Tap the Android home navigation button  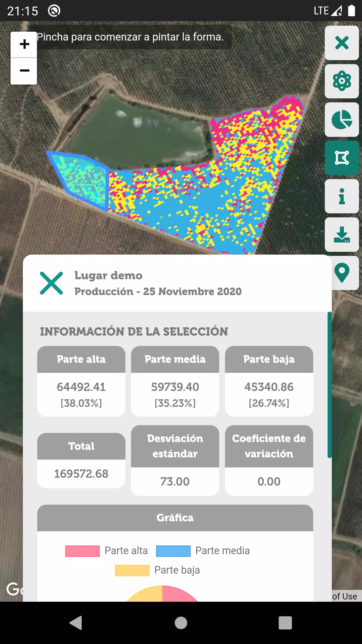pos(181,623)
